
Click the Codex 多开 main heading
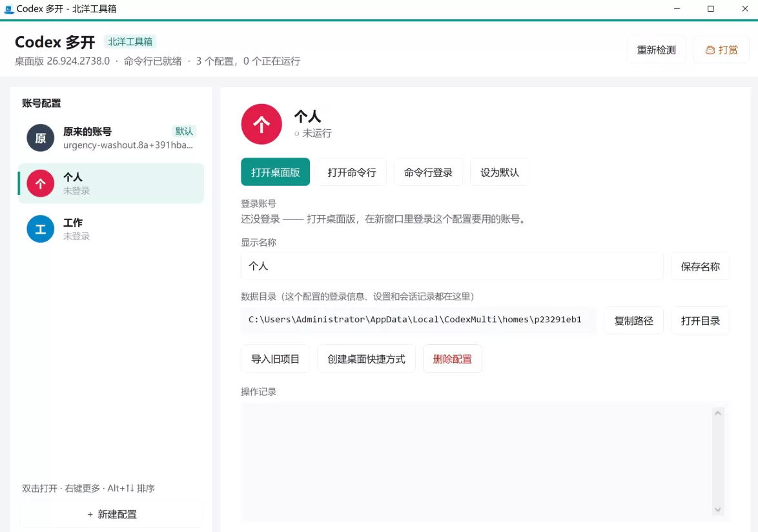coord(55,42)
